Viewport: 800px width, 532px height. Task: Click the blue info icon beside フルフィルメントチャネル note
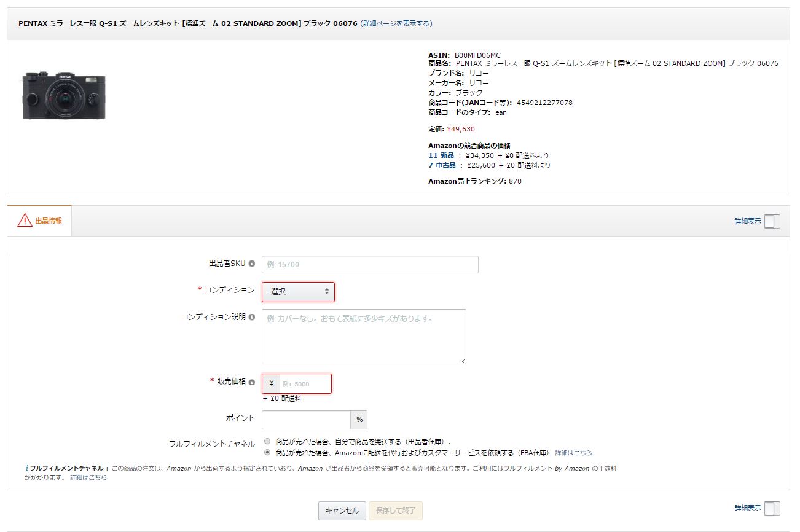(x=27, y=468)
